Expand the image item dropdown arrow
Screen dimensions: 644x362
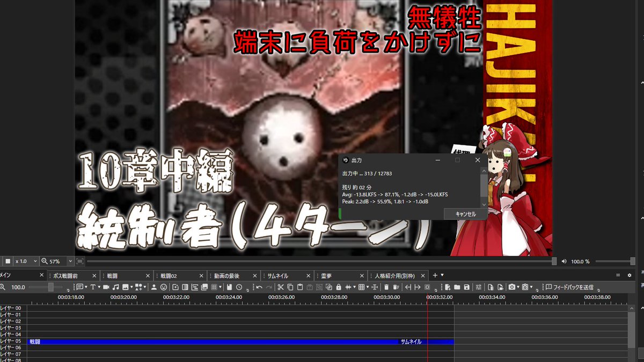coord(131,287)
